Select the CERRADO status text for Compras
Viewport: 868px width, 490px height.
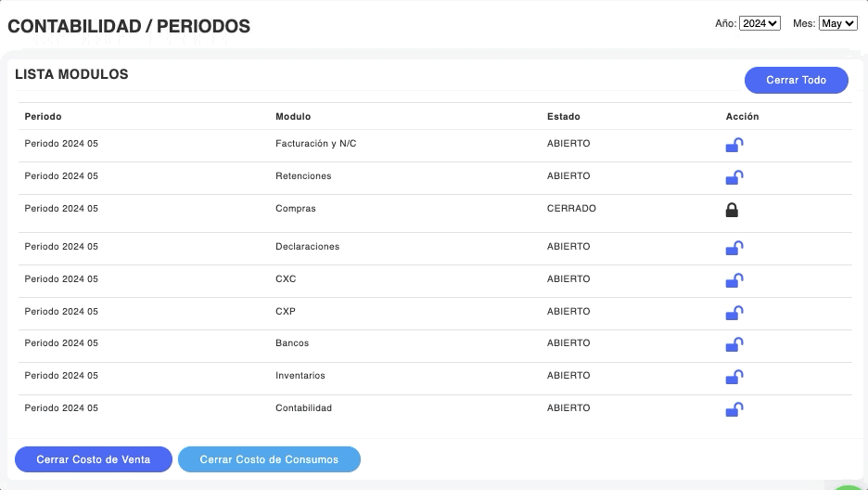[x=571, y=209]
